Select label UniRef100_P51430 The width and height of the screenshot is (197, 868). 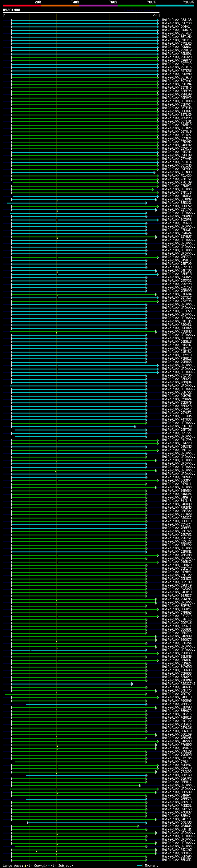(177, 176)
